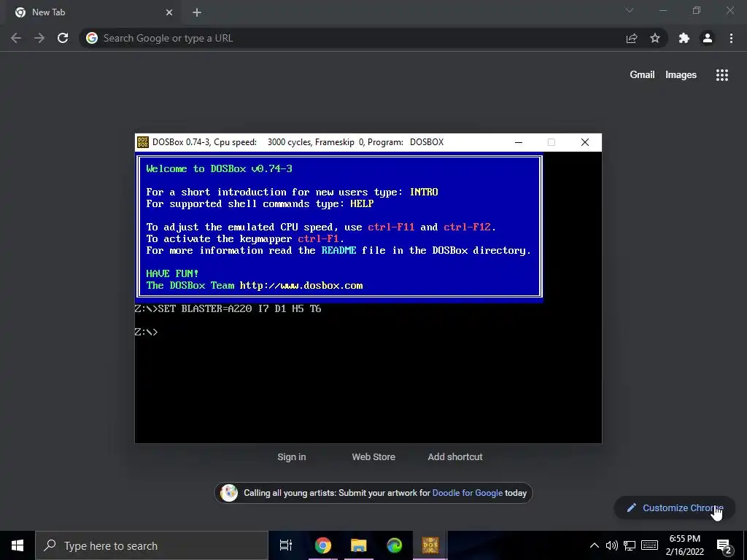The width and height of the screenshot is (747, 560).
Task: Open the Web Store shortcut
Action: click(373, 456)
